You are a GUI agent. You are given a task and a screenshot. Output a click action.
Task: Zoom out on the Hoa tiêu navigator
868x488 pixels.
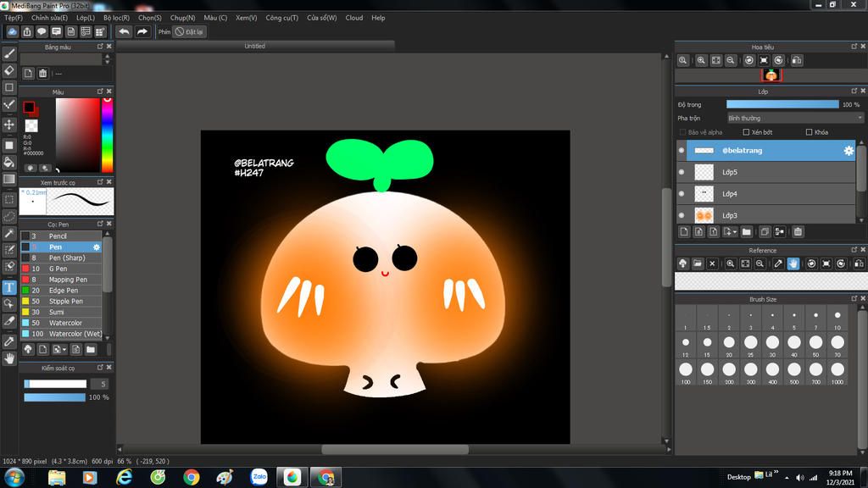click(x=731, y=60)
